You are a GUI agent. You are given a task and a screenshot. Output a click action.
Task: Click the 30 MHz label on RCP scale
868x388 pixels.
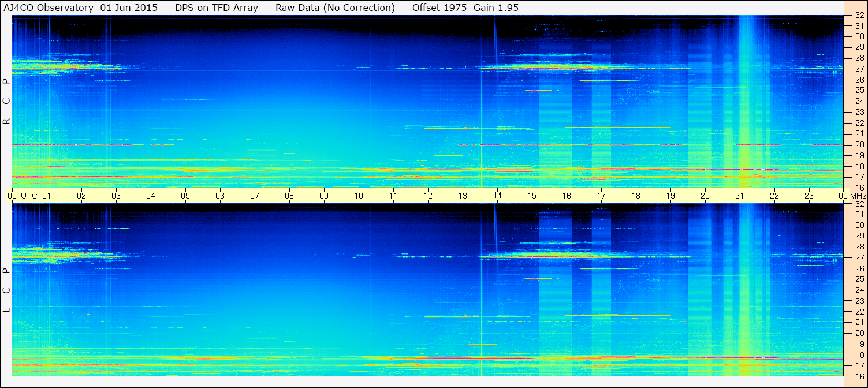859,36
